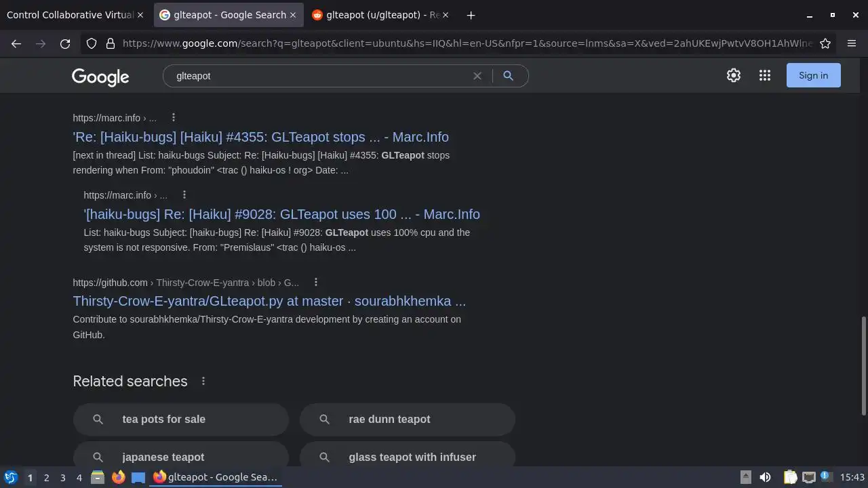Image resolution: width=868 pixels, height=488 pixels.
Task: Open options for the github.com result
Action: 316,282
